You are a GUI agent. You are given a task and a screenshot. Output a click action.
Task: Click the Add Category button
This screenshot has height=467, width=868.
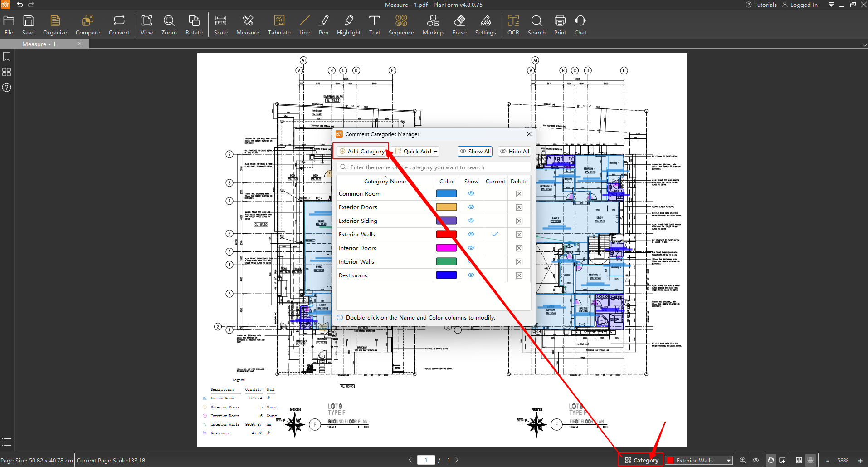tap(361, 152)
